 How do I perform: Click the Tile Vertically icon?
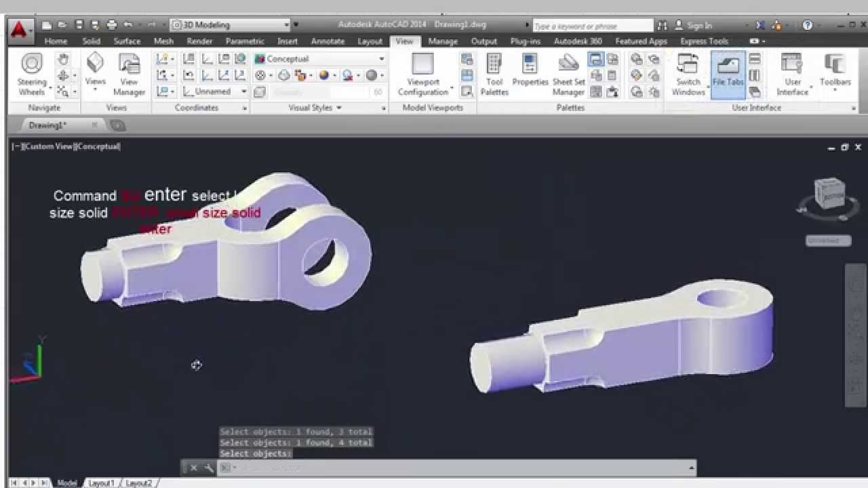click(755, 75)
